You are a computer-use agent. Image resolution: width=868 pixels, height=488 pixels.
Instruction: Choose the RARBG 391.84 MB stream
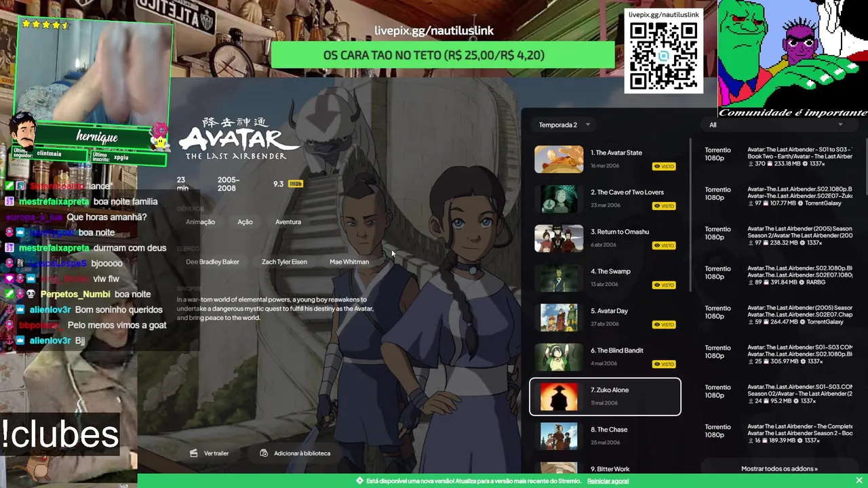click(x=778, y=275)
